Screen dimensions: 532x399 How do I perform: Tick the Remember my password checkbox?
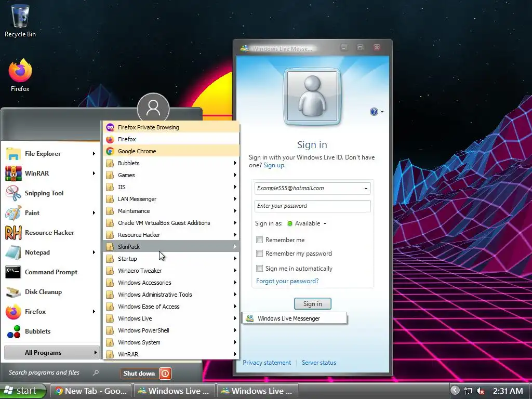pos(260,254)
